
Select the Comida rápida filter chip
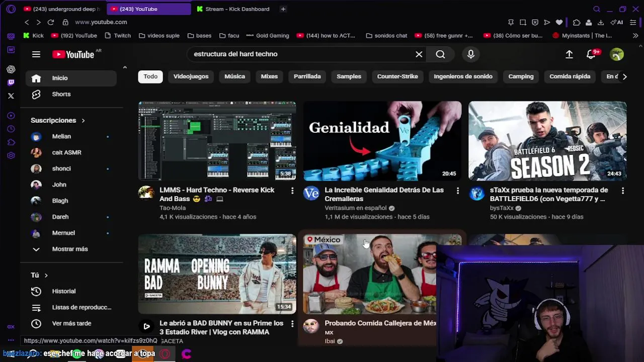tap(570, 77)
